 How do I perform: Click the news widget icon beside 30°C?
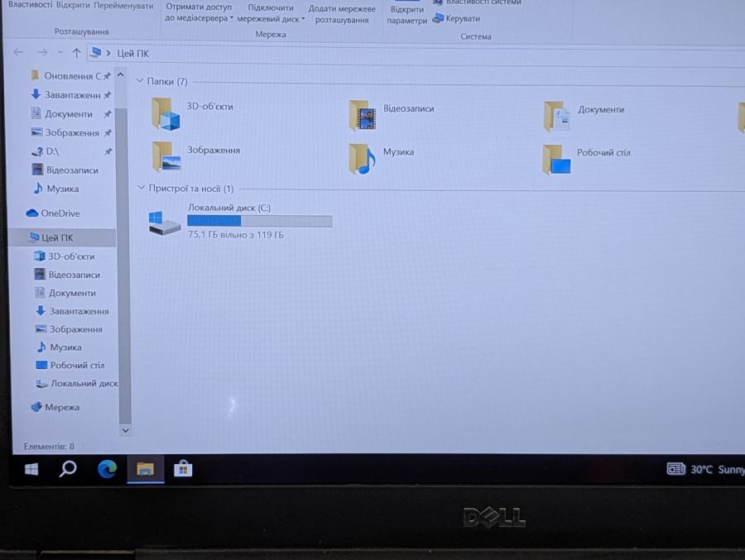click(x=675, y=469)
